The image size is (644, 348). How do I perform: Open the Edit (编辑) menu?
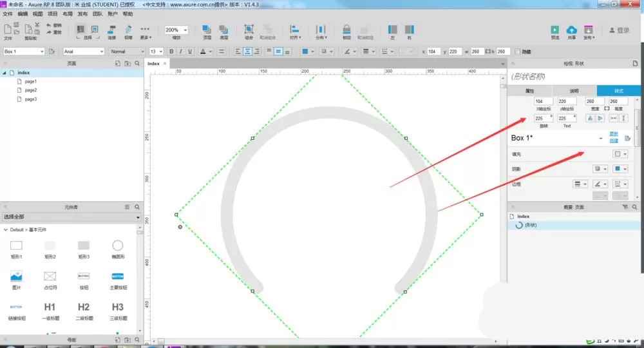coord(23,14)
